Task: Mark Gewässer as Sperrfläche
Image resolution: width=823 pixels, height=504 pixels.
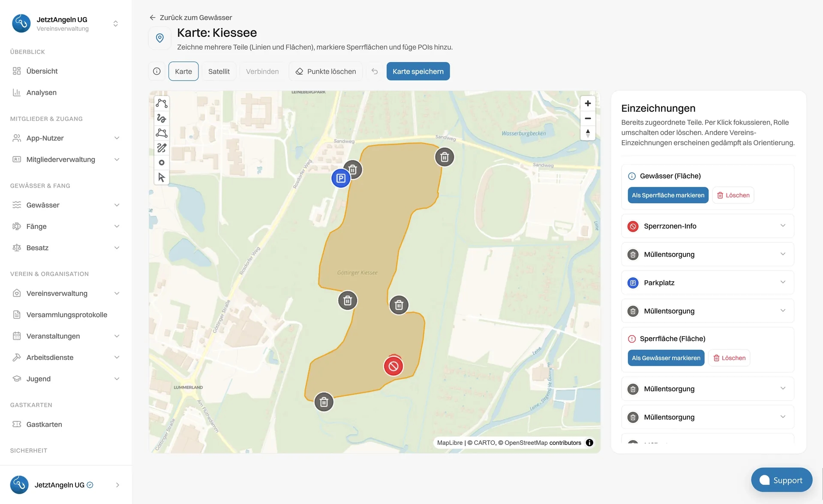Action: pos(668,195)
